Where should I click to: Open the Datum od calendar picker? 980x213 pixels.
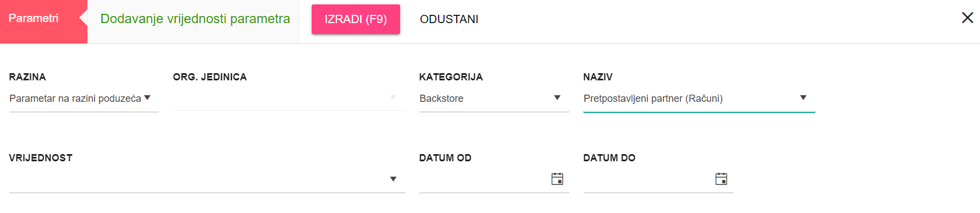pos(557,179)
